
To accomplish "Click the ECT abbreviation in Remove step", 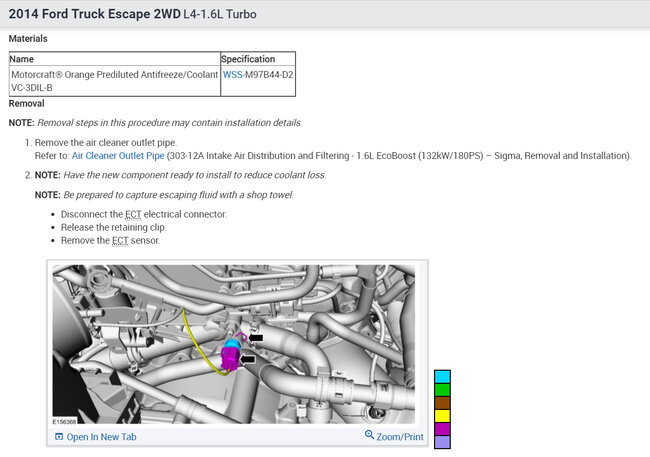I will (x=120, y=240).
